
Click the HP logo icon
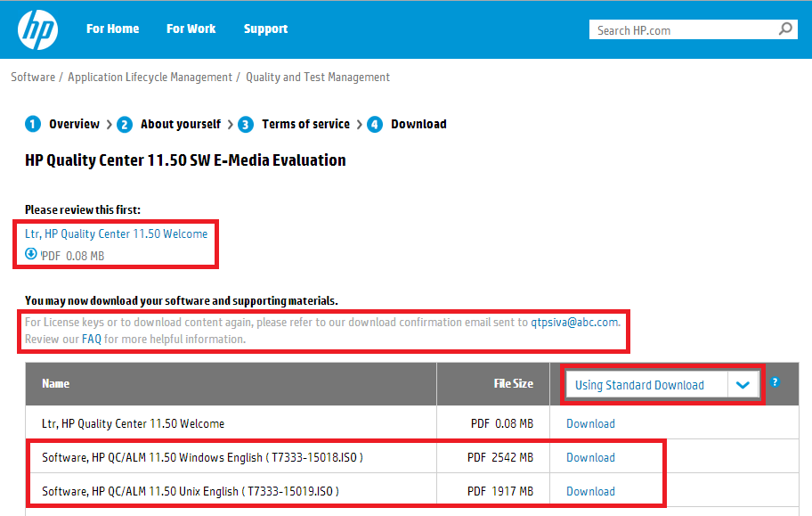(x=37, y=30)
